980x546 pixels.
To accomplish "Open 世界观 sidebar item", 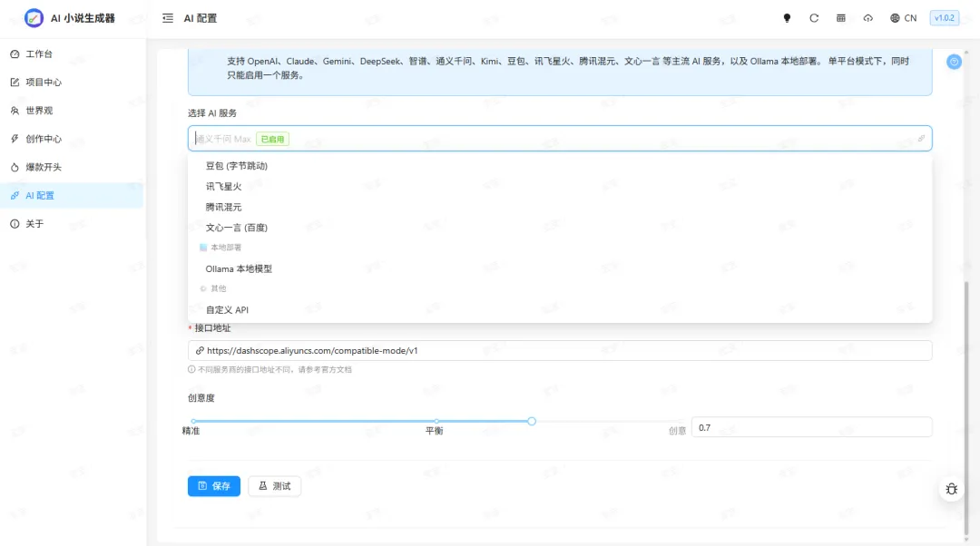I will pyautogui.click(x=72, y=111).
